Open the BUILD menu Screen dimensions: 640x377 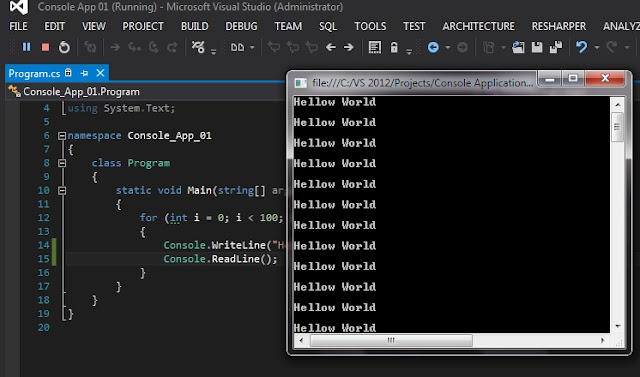195,26
